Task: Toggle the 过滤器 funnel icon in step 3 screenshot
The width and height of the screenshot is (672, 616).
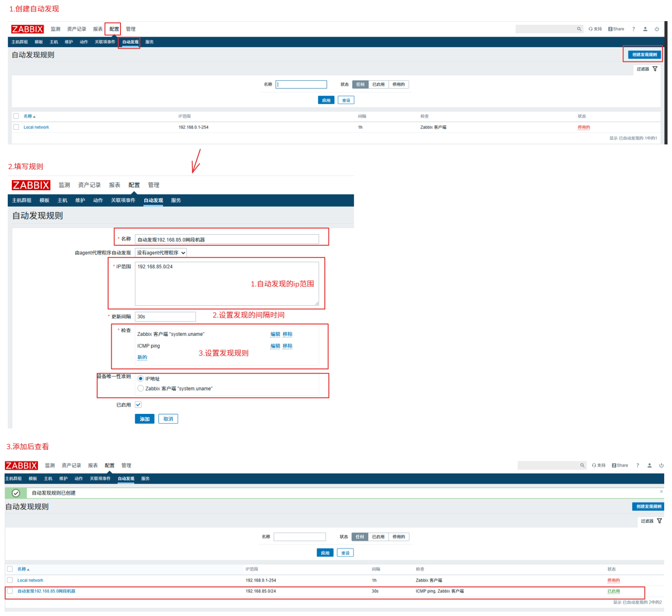Action: point(660,521)
